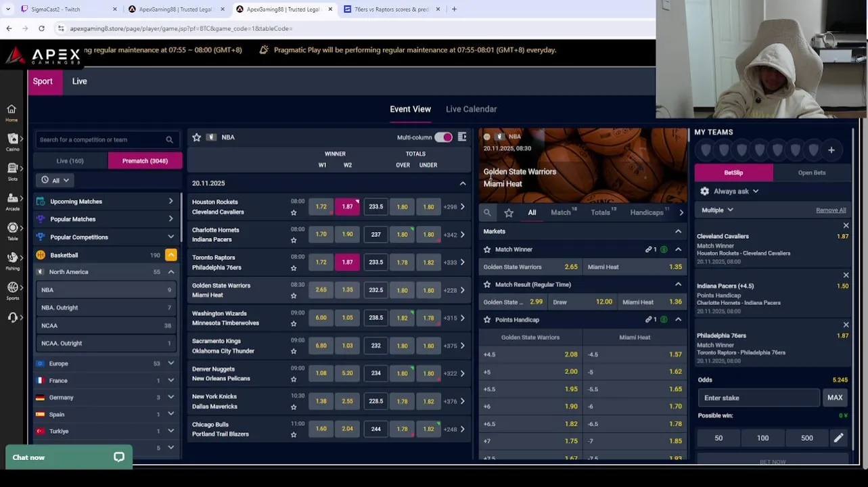Click the search magnifier in competition search box
Image resolution: width=868 pixels, height=487 pixels.
click(169, 140)
